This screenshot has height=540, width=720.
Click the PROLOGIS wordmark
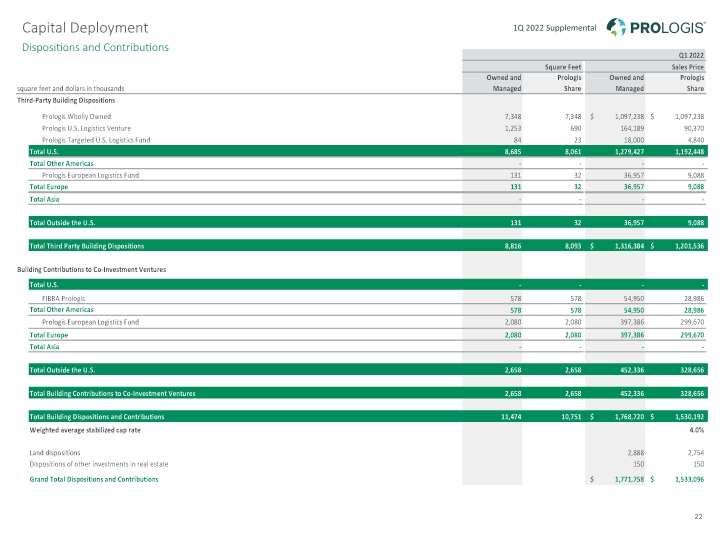pos(667,28)
